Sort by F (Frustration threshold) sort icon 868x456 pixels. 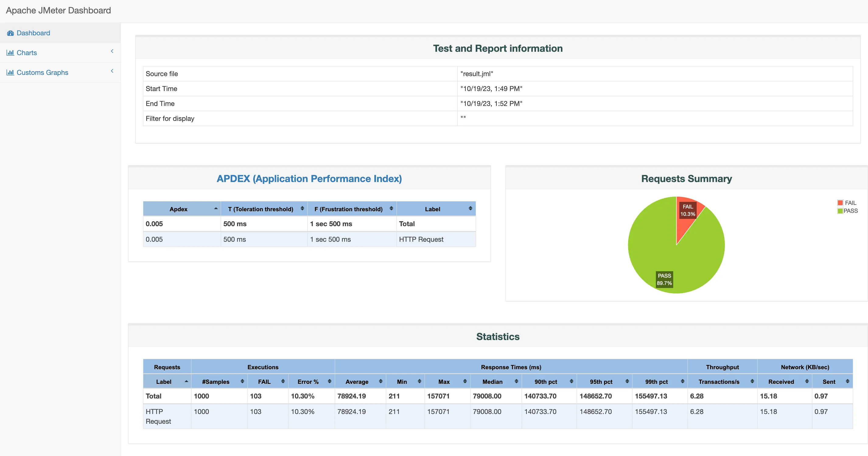(x=391, y=209)
